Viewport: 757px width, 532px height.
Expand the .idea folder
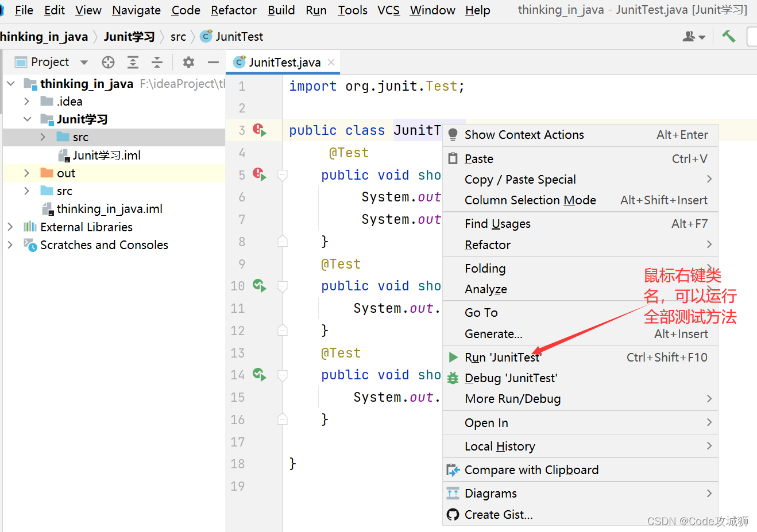[27, 102]
